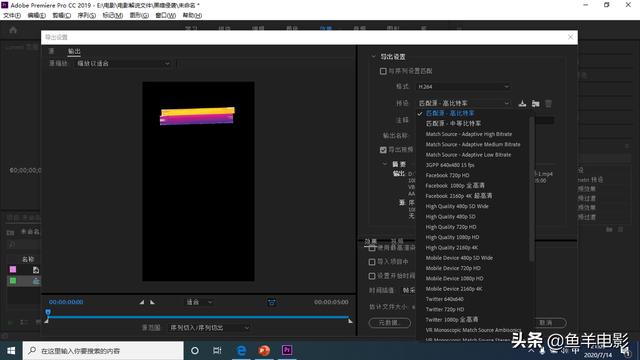Viewport: 640px width, 360px height.
Task: Open Task View on the taskbar
Action: click(x=217, y=351)
